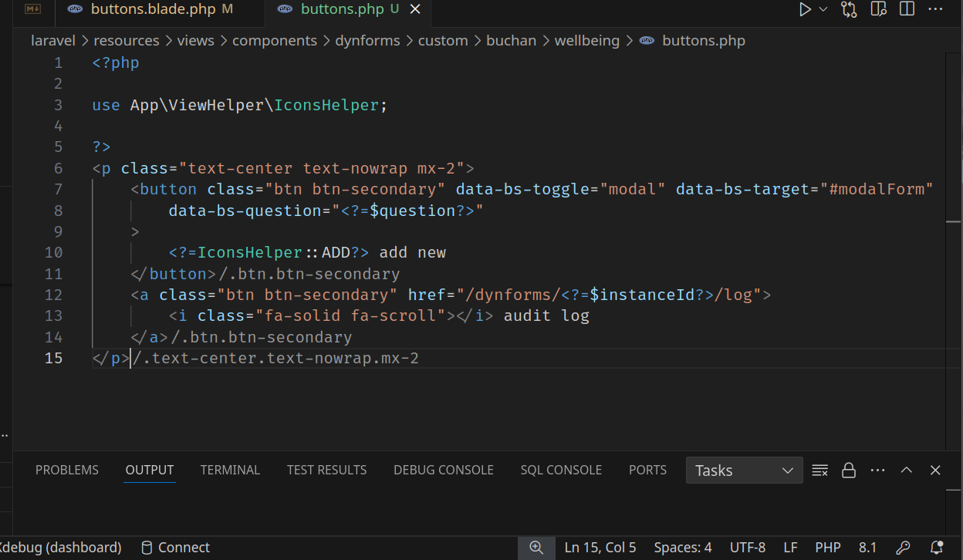Viewport: 963px width, 560px height.
Task: Change language mode from PHP
Action: pyautogui.click(x=828, y=548)
